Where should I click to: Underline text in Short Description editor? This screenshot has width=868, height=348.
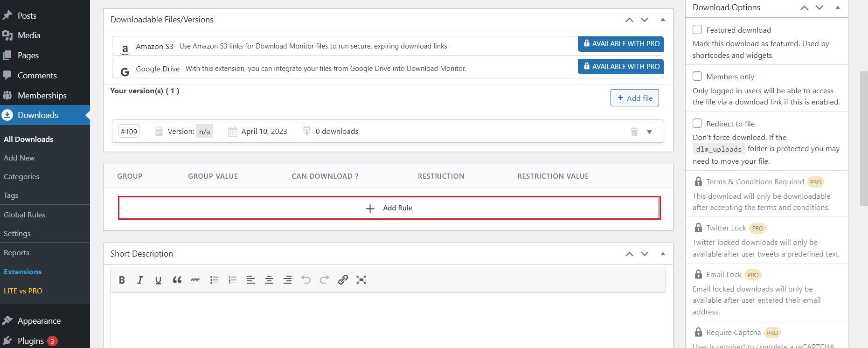click(x=158, y=280)
